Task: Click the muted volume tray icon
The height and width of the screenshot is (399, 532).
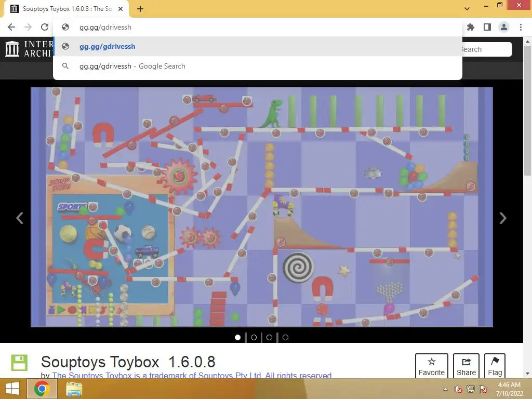Action: coord(458,389)
